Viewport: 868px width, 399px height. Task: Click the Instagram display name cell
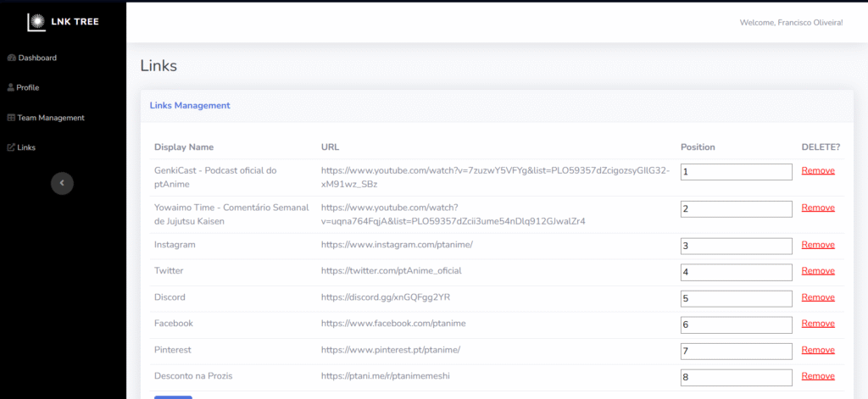coord(175,245)
